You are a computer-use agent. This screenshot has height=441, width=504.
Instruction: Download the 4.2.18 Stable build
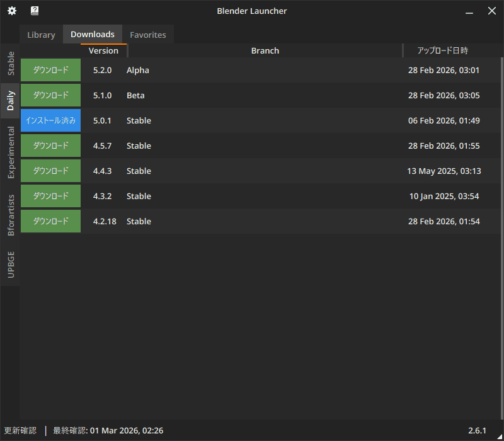click(x=50, y=221)
